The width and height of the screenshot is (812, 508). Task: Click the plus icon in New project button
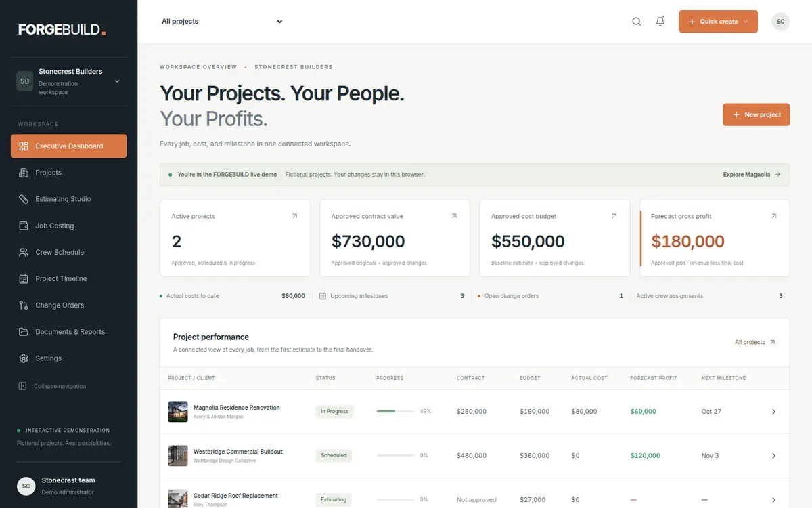pyautogui.click(x=736, y=114)
